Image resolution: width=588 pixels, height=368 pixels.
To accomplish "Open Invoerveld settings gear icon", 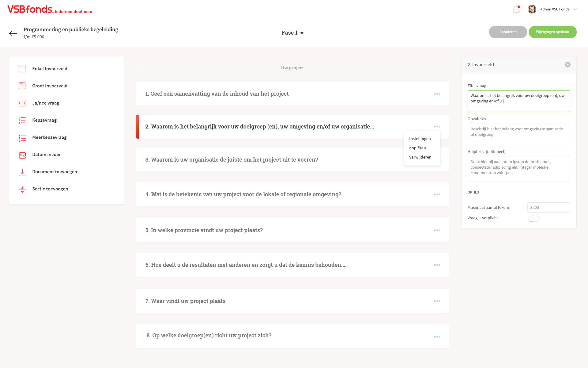I will point(567,65).
